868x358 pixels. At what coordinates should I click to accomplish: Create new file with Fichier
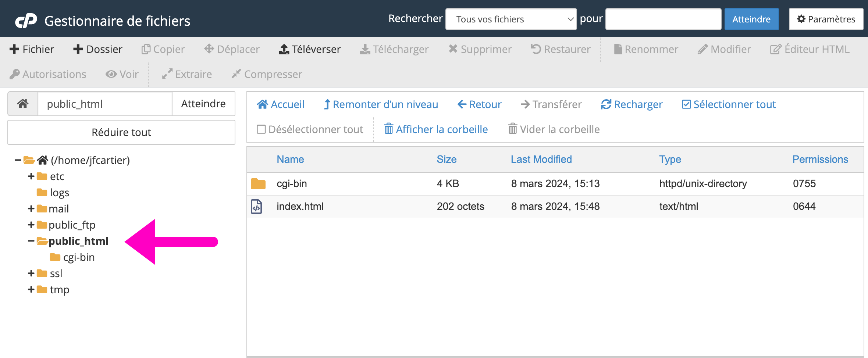(x=32, y=49)
